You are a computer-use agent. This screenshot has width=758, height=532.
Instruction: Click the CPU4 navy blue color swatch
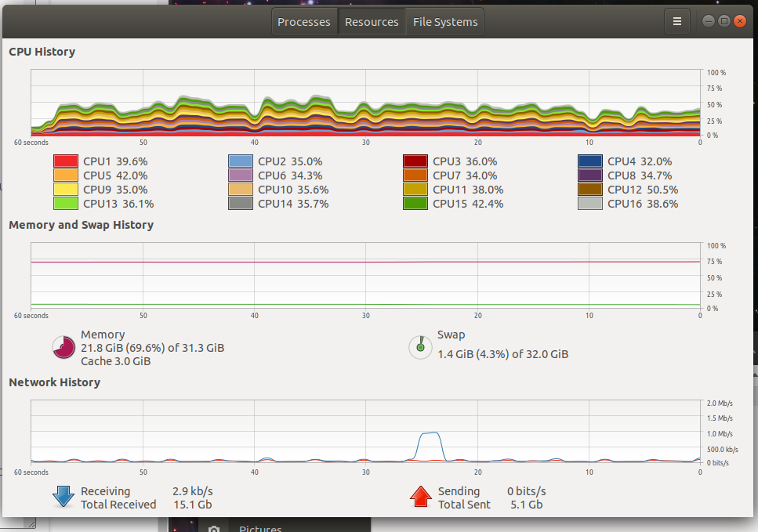click(590, 161)
